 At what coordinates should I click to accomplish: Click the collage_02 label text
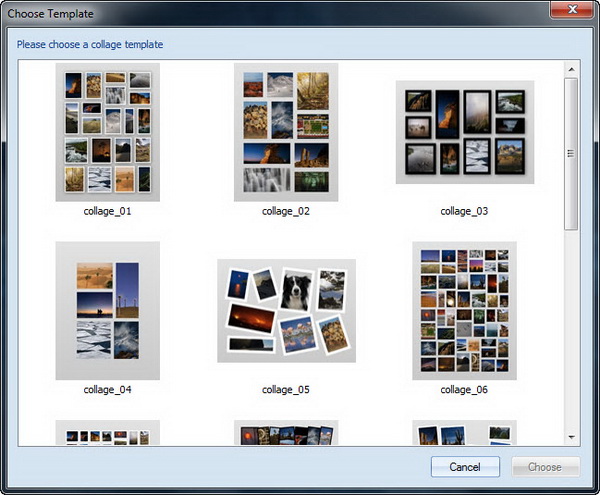click(x=286, y=211)
